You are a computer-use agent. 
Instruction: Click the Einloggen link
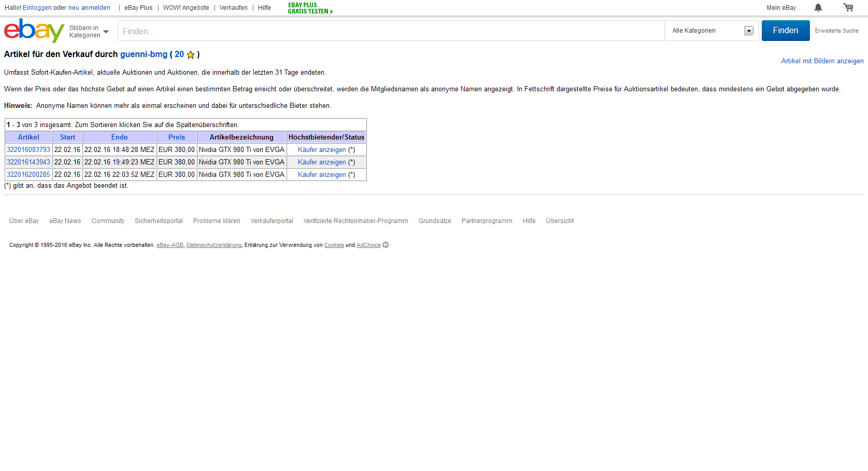(x=37, y=8)
